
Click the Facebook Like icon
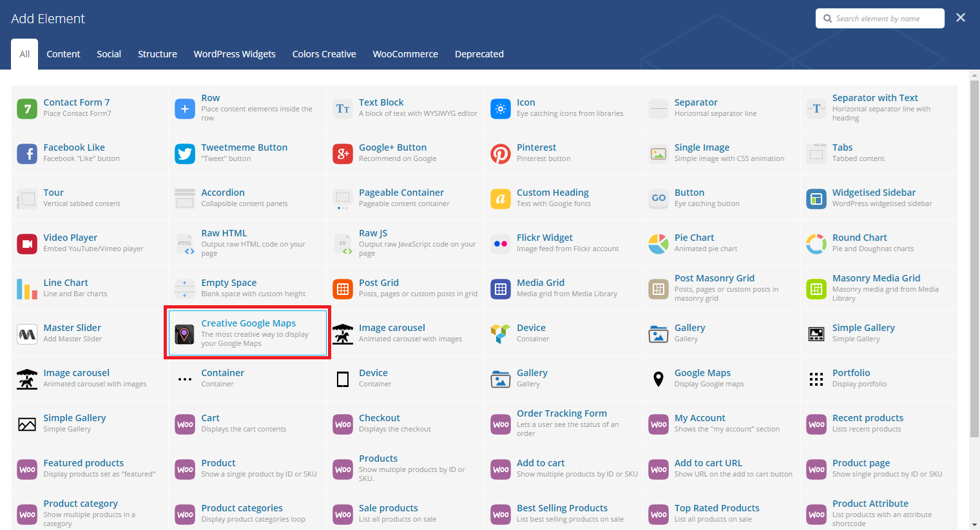tap(27, 154)
